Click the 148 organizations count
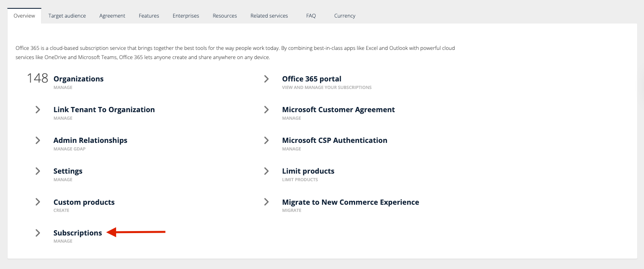Image resolution: width=644 pixels, height=269 pixels. click(38, 78)
